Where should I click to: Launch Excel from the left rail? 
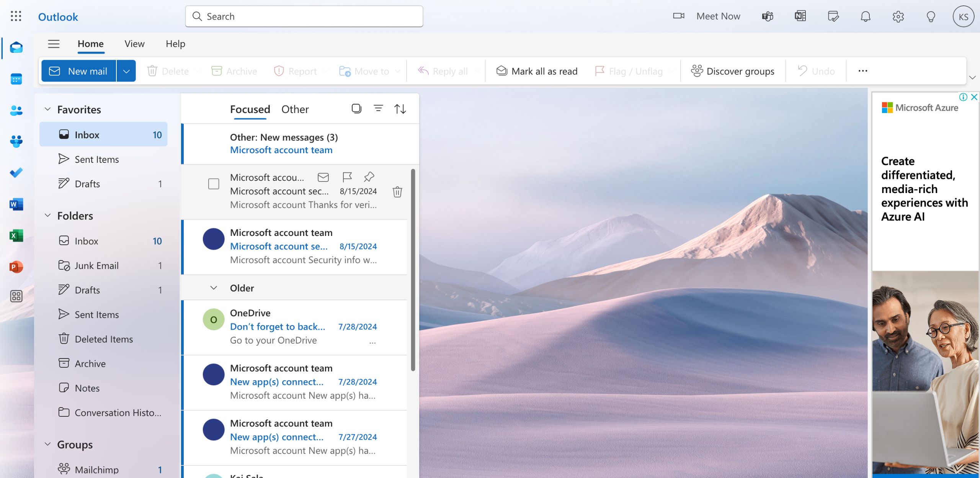[16, 236]
